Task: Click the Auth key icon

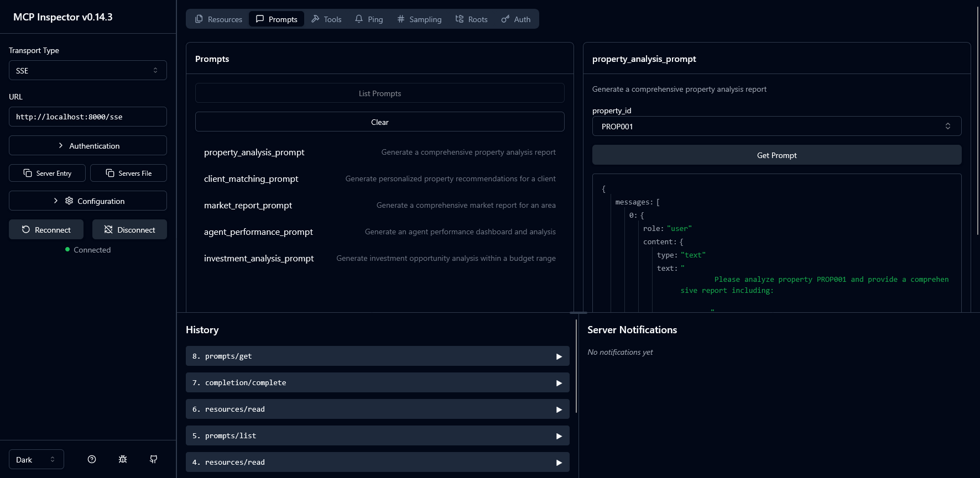Action: (505, 19)
